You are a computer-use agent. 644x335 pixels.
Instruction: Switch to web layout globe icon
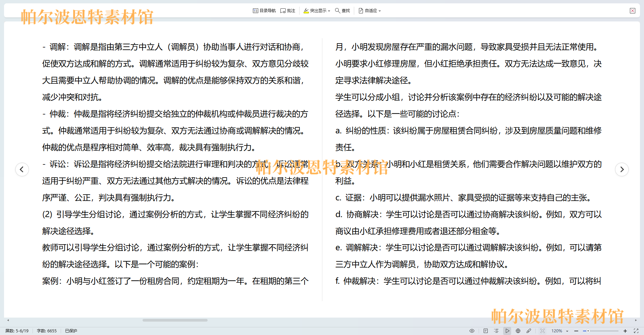coord(518,331)
